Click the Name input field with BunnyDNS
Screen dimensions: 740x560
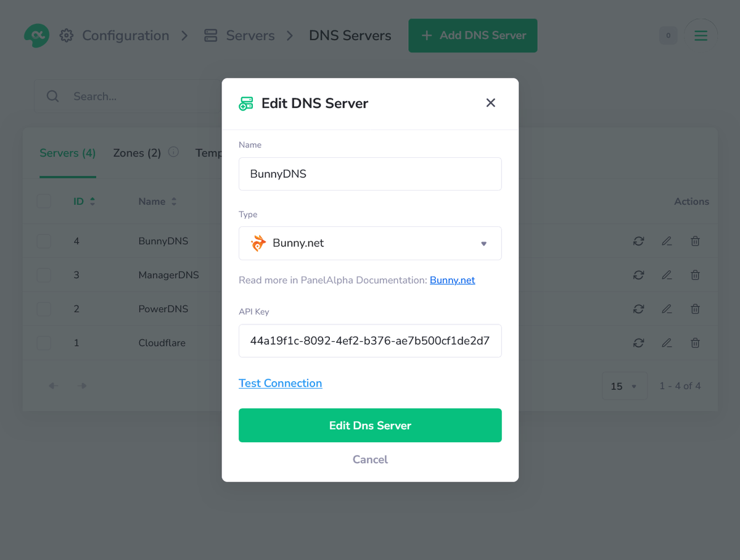point(370,174)
